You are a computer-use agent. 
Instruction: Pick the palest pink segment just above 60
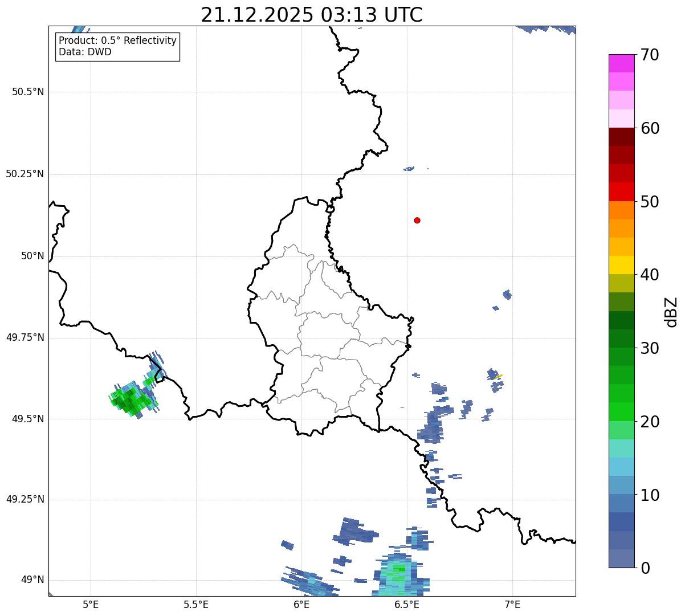[621, 119]
